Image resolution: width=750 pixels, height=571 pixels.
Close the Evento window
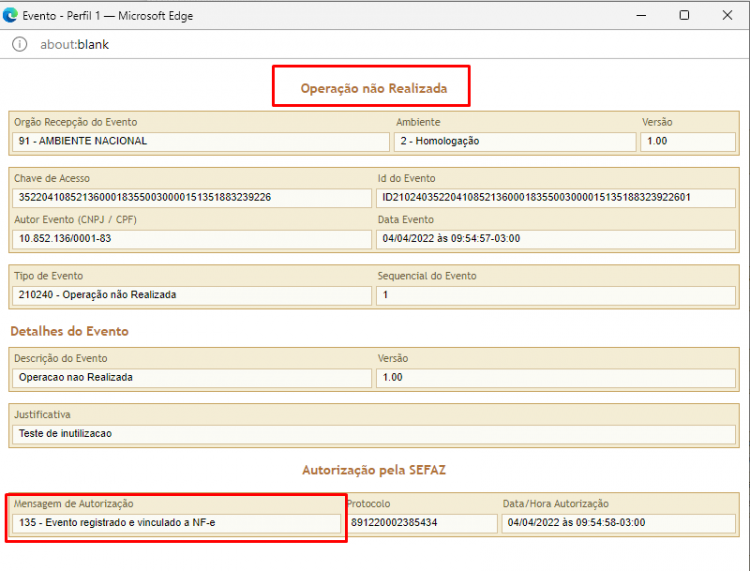pos(727,15)
